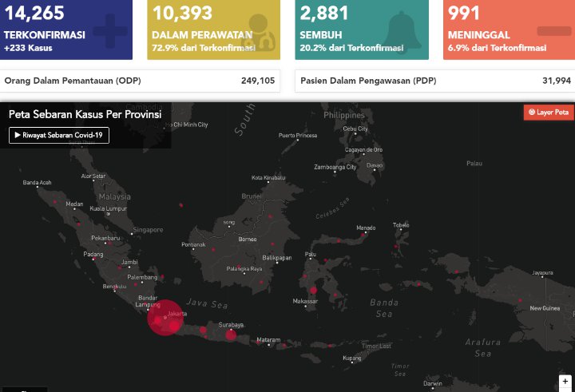Click the Medan city label on map
Viewport: 575px width, 392px height.
[74, 204]
